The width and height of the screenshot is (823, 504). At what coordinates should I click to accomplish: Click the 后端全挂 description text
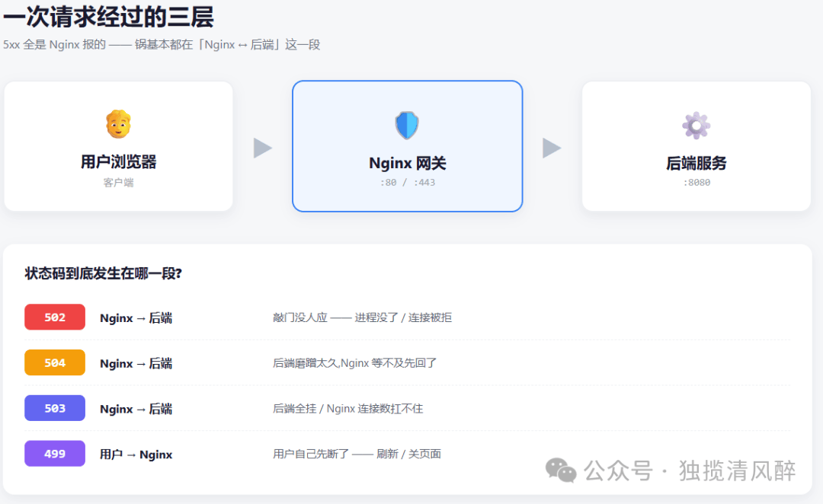[x=347, y=409]
